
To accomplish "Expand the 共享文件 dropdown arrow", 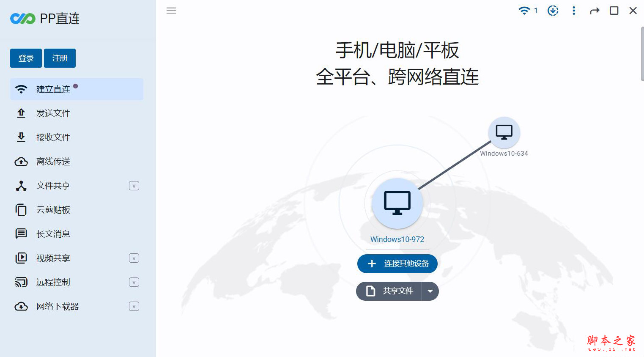I will pyautogui.click(x=430, y=291).
